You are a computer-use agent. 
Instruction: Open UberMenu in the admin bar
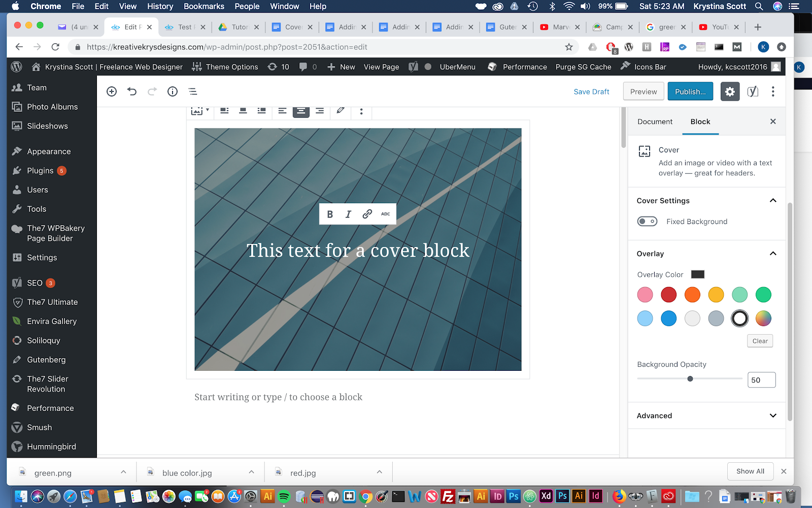[x=457, y=67]
